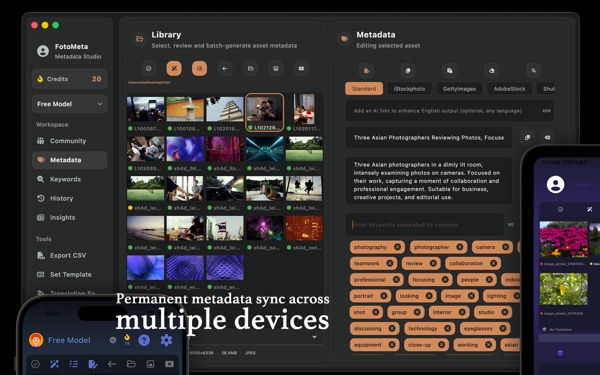This screenshot has height=375, width=600.
Task: Select Metadata in the sidebar
Action: (69, 160)
